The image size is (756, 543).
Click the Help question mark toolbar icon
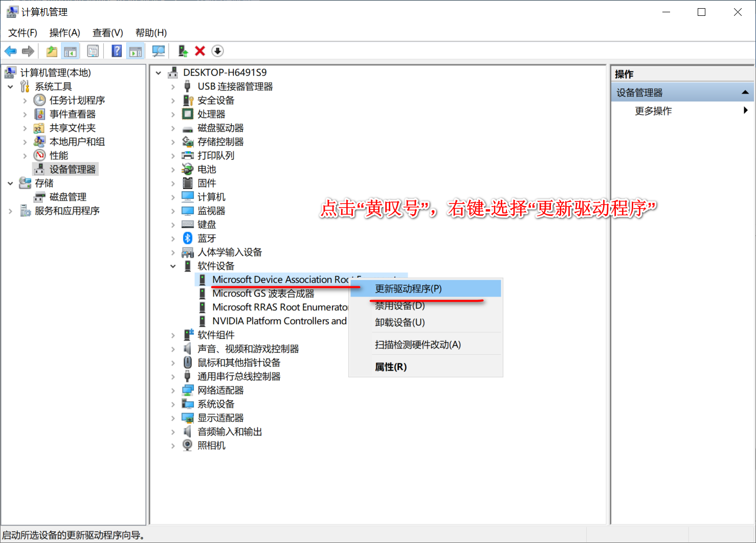click(x=117, y=51)
